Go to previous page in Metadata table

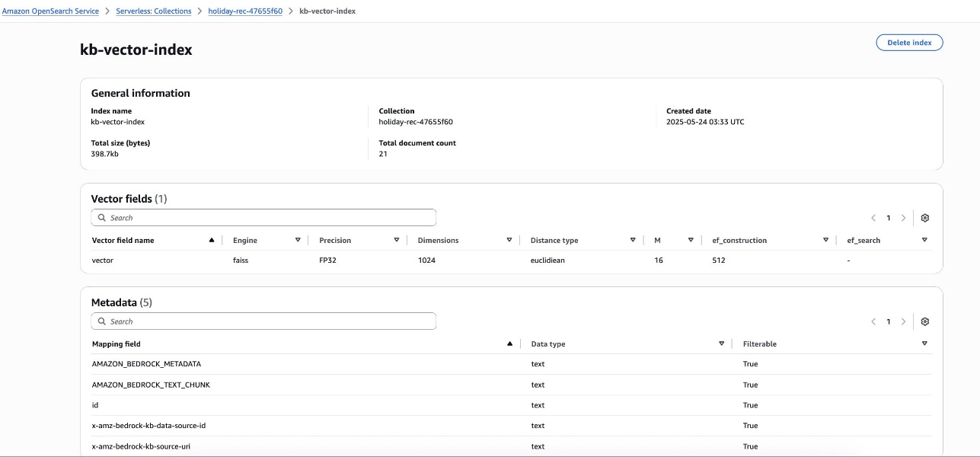tap(873, 321)
